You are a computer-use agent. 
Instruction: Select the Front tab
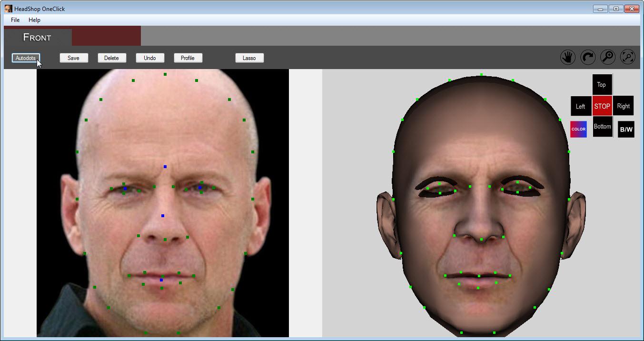pos(38,37)
